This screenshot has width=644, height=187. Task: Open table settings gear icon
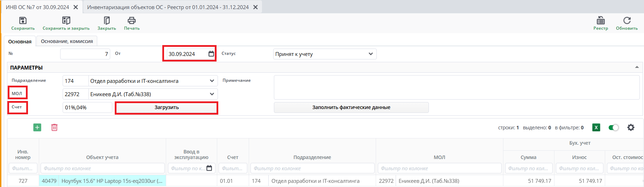click(x=631, y=128)
